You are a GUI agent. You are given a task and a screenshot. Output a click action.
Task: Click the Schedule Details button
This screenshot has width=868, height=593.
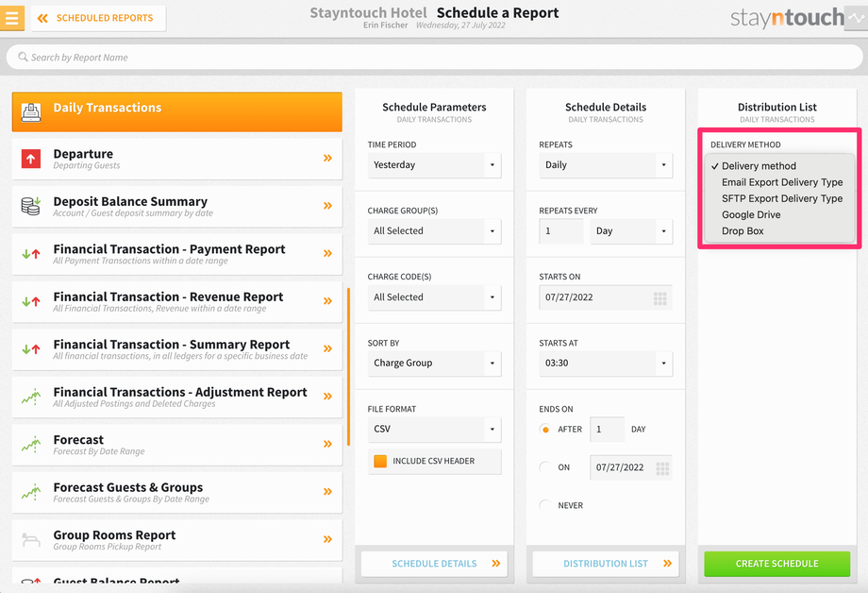435,564
